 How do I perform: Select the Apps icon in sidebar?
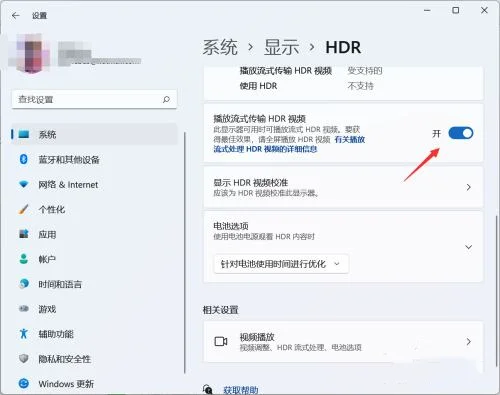coord(23,234)
